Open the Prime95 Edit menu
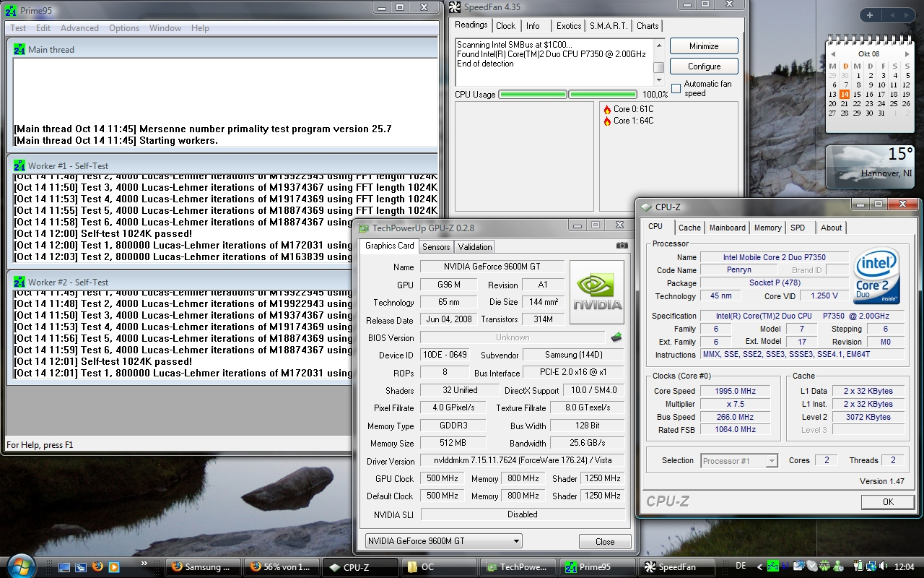 pos(43,28)
